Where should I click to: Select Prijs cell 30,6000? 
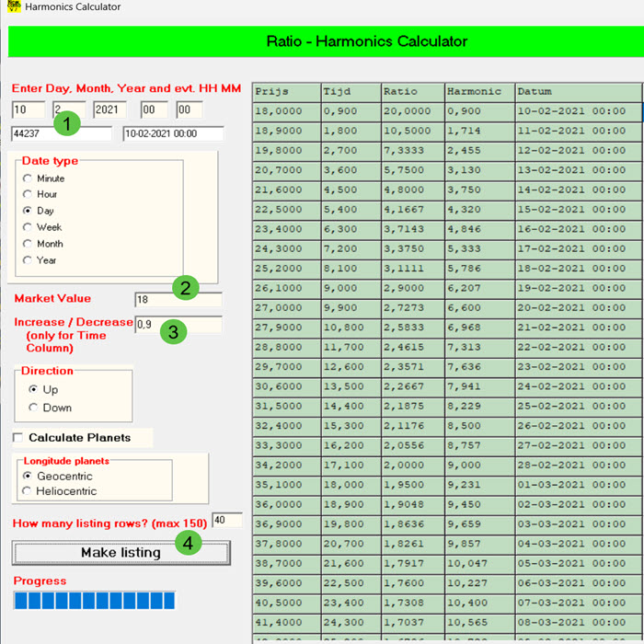point(287,386)
